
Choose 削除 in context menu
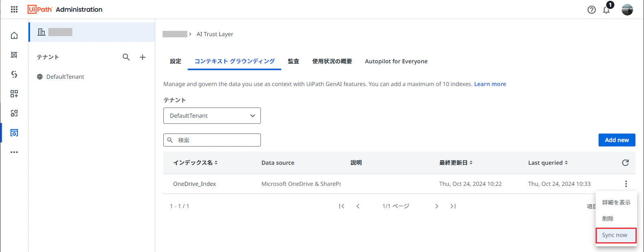coord(616,219)
